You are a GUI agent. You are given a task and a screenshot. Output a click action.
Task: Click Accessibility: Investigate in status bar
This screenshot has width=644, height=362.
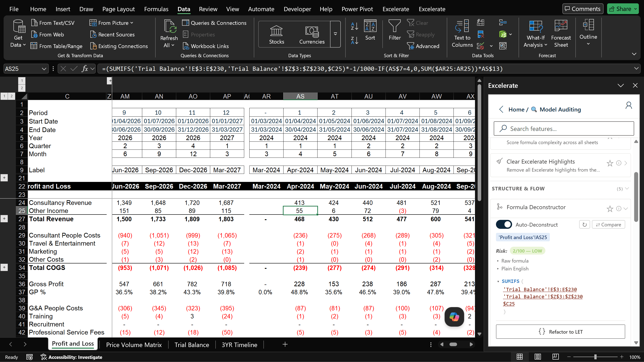tap(72, 357)
